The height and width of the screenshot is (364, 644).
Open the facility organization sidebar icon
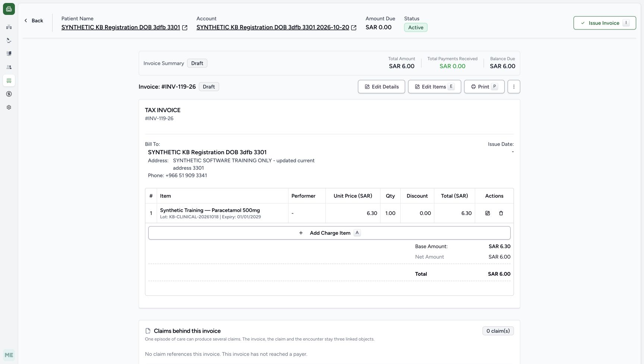pos(9,27)
